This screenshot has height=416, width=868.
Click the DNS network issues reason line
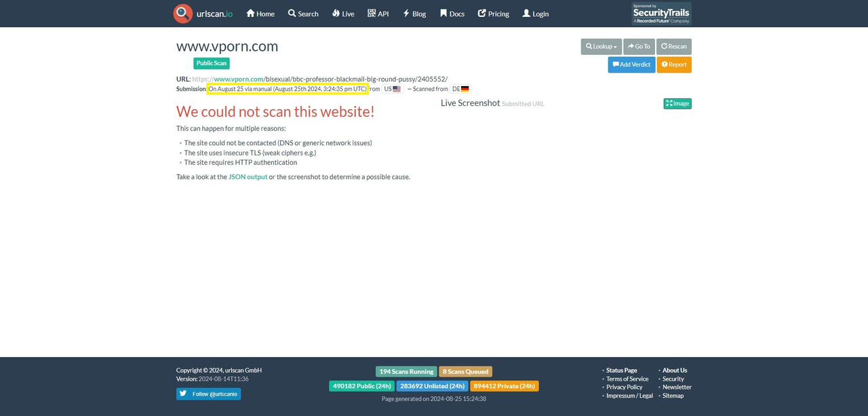[x=278, y=143]
